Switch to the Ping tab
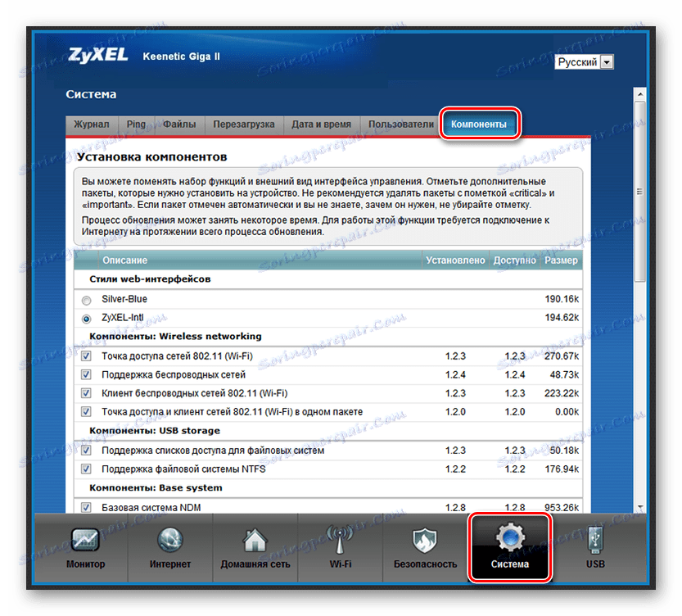682x616 pixels. click(136, 125)
